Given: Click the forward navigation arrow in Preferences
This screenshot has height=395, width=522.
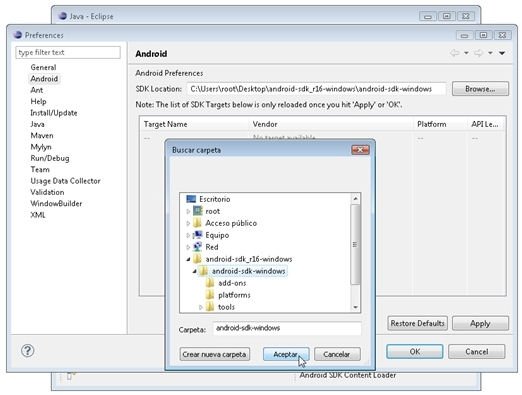Looking at the screenshot, I should [x=478, y=53].
